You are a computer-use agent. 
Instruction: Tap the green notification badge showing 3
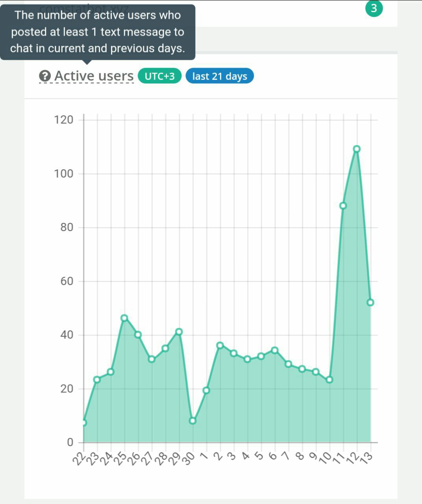pyautogui.click(x=374, y=8)
